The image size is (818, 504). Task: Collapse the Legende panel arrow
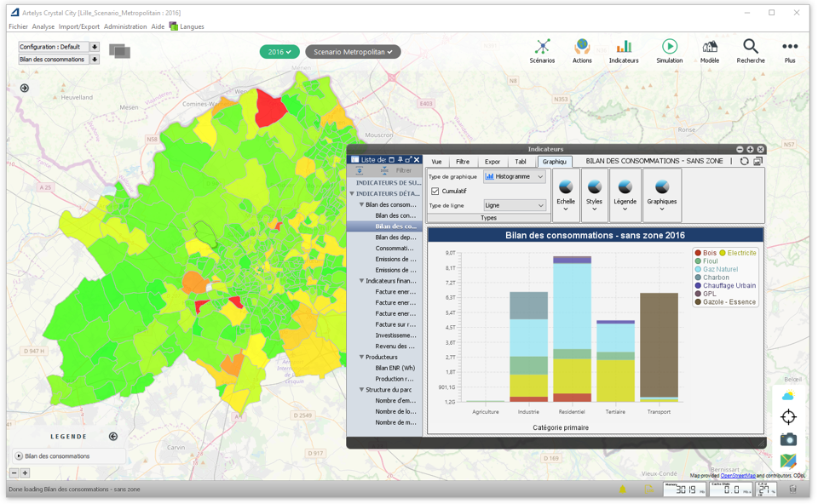[x=113, y=436]
